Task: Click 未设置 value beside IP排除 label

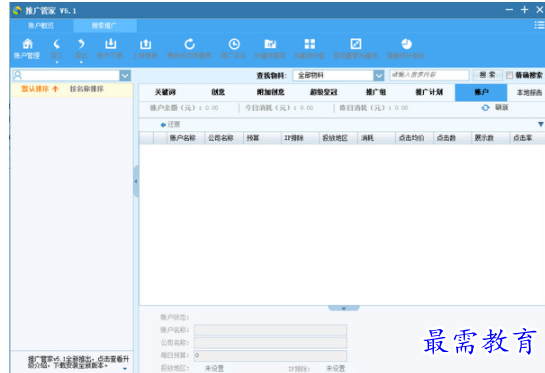Action: 335,368
